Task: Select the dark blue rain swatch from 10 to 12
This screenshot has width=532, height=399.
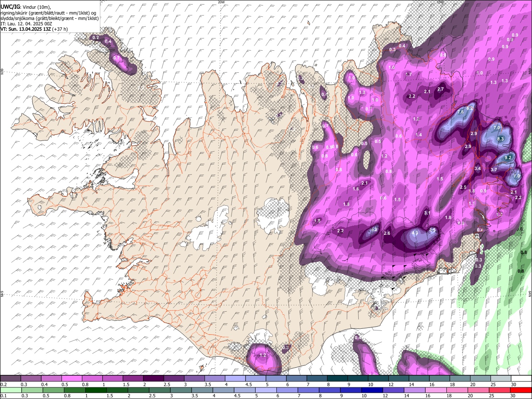Action: [371, 390]
